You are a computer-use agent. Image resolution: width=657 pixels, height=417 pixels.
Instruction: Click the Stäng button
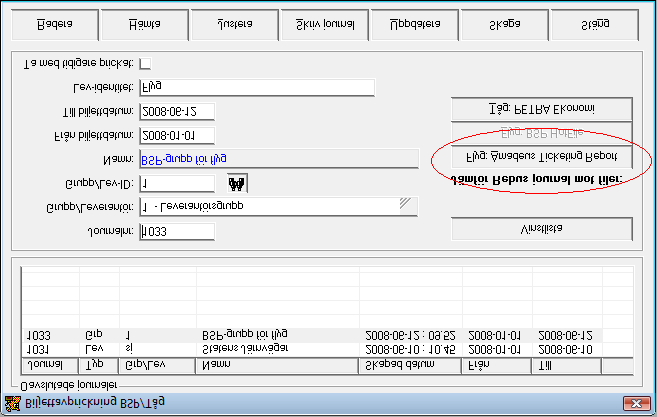pos(595,25)
